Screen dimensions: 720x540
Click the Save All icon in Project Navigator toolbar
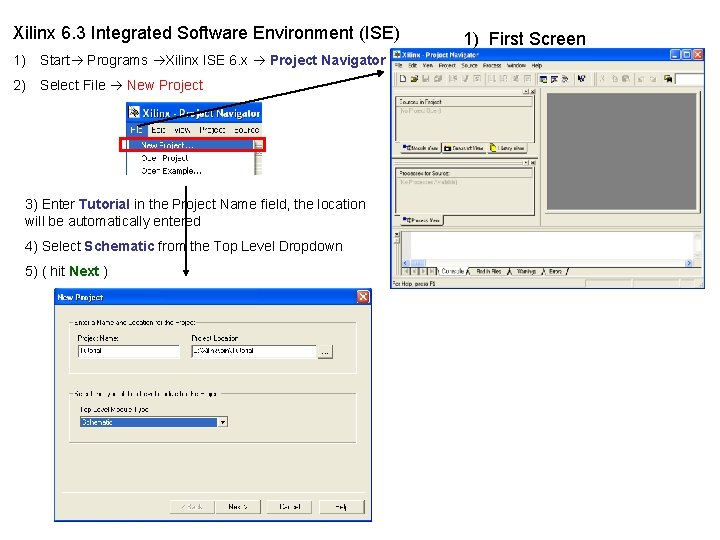[x=438, y=79]
